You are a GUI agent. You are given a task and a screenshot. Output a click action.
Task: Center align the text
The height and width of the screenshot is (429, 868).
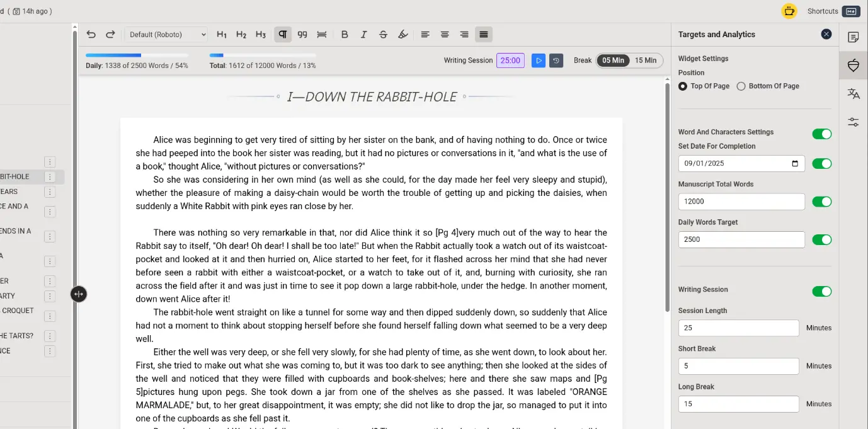(445, 35)
